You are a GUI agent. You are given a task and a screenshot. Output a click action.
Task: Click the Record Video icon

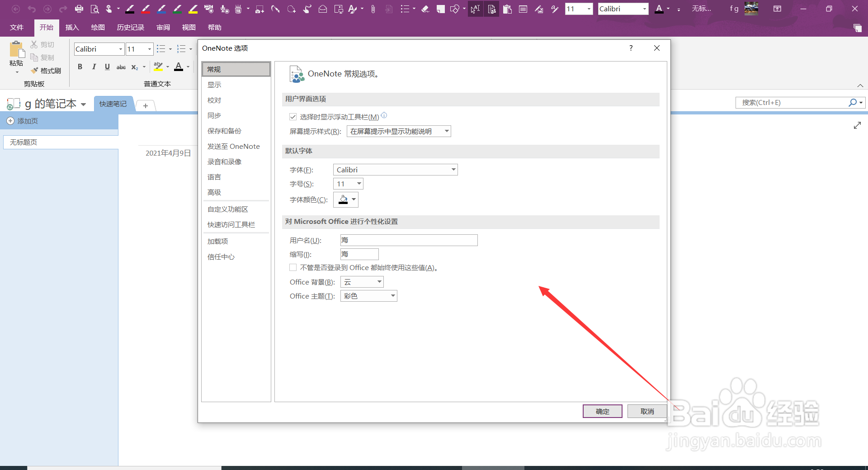(x=209, y=9)
